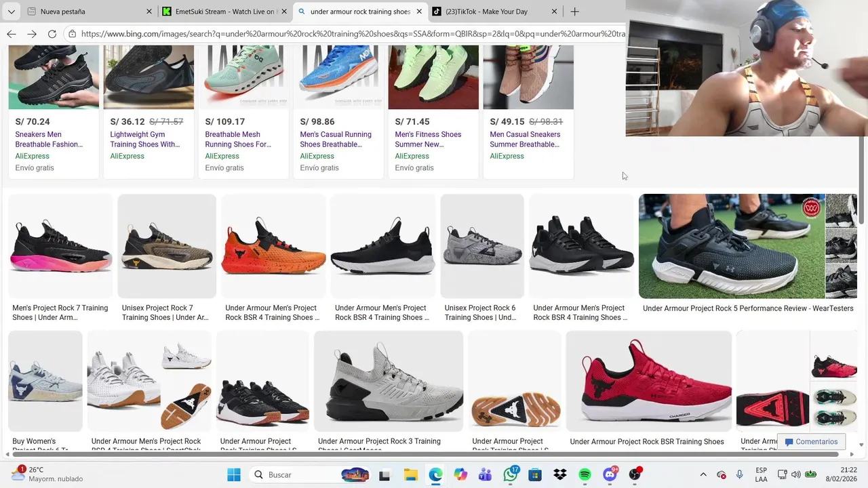This screenshot has width=868, height=488.
Task: Click the ESP LAA language indicator
Action: pos(762,474)
